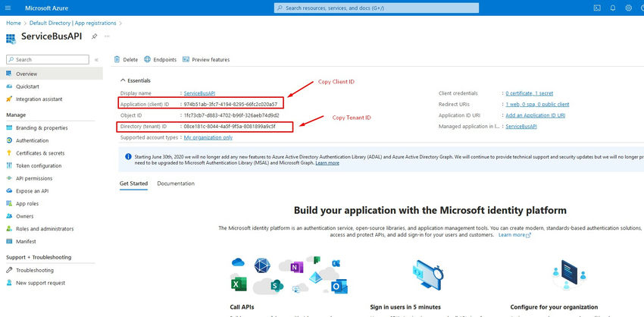Select the Application (client) ID value

pyautogui.click(x=230, y=105)
